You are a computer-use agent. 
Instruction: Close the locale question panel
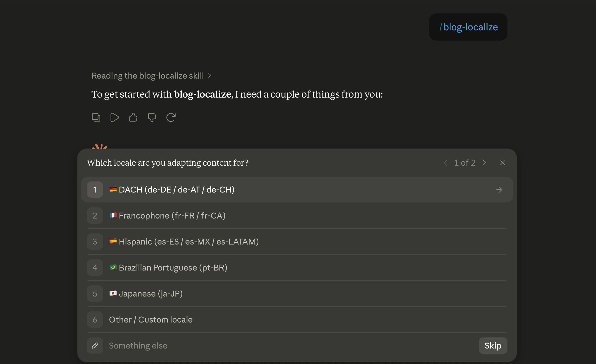coord(503,163)
